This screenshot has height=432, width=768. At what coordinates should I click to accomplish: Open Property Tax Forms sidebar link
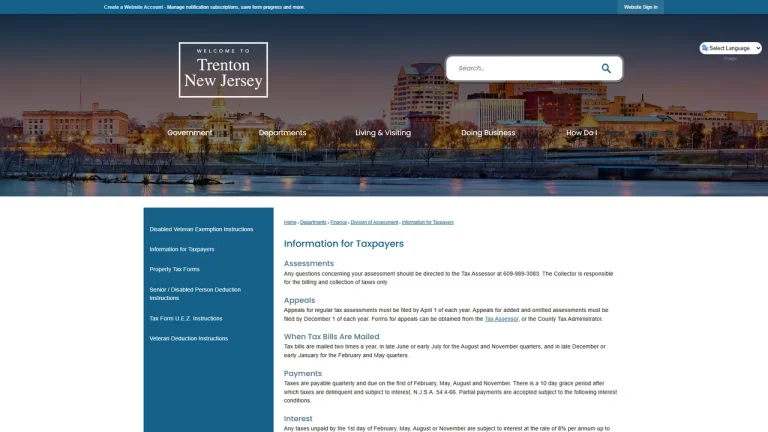tap(174, 269)
